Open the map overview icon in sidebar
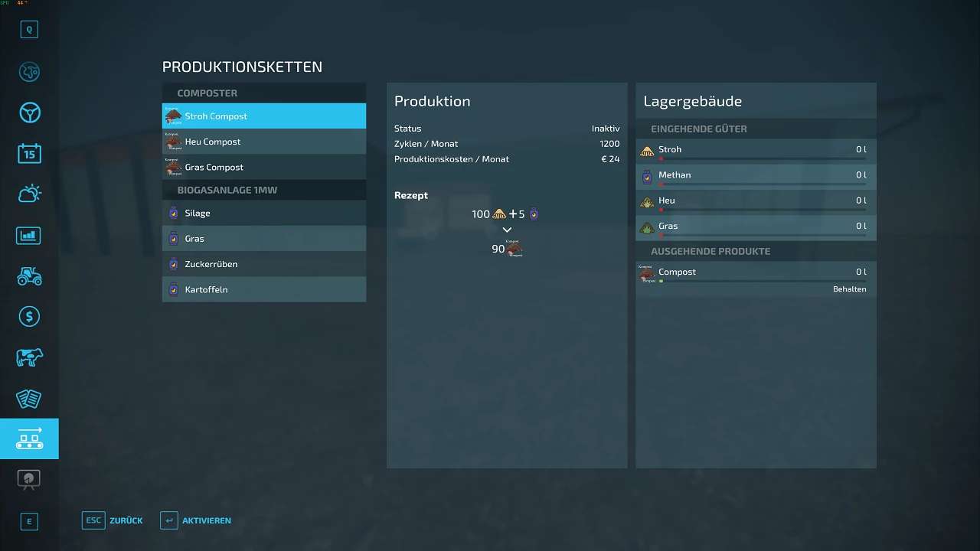 29,72
